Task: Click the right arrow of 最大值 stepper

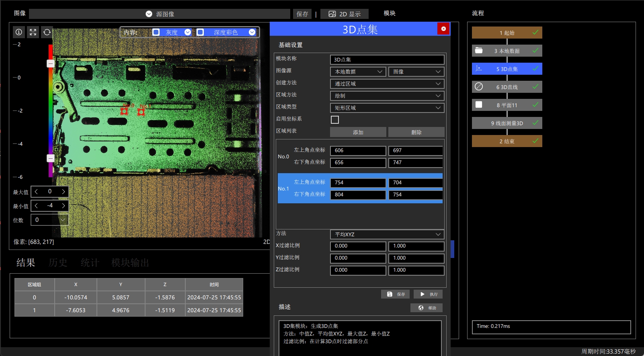Action: point(63,192)
